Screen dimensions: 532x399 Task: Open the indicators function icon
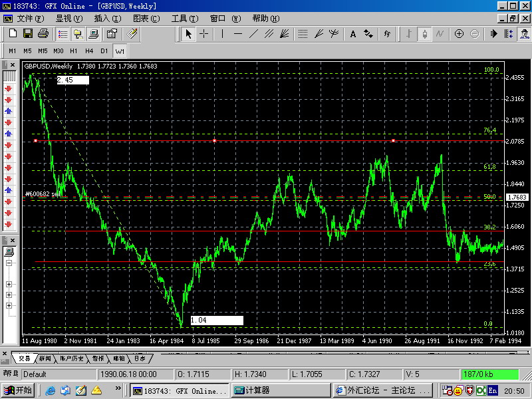pos(387,34)
